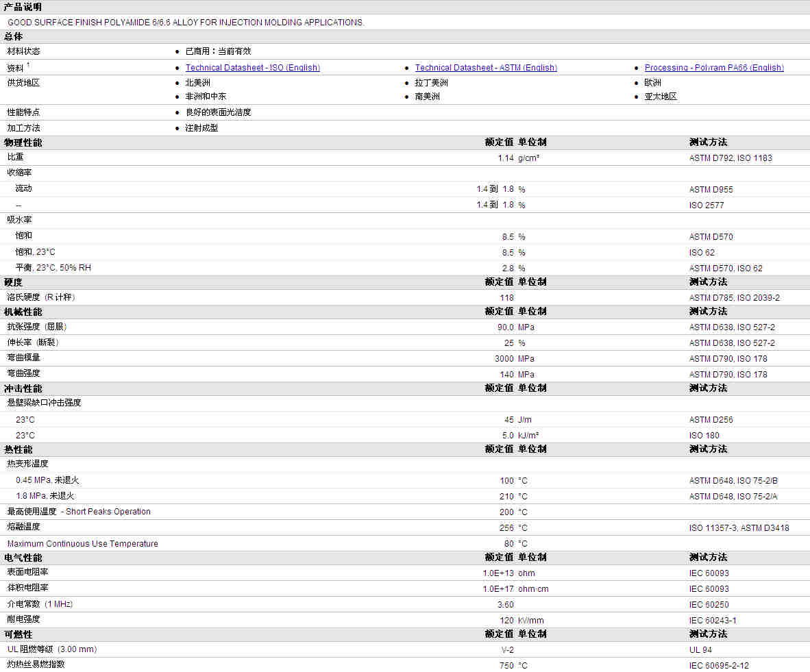The height and width of the screenshot is (672, 810).
Task: Click 最高使用温度 - Short Peaks Operation label
Action: click(x=79, y=512)
